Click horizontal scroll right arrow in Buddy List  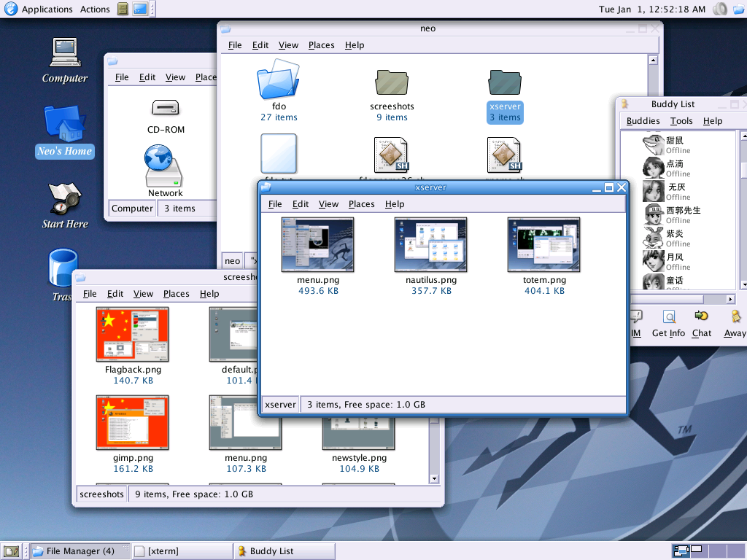(730, 299)
